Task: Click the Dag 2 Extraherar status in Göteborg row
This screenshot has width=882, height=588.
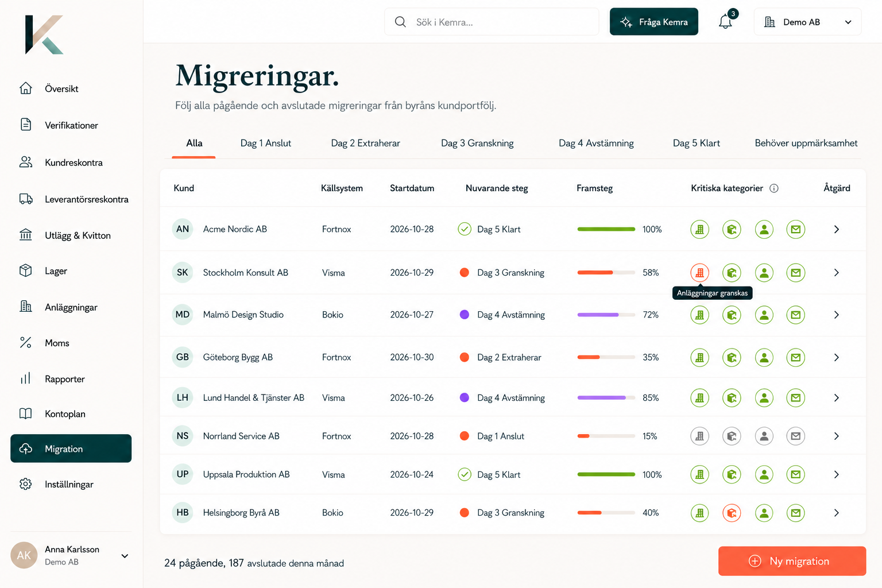Action: point(509,357)
